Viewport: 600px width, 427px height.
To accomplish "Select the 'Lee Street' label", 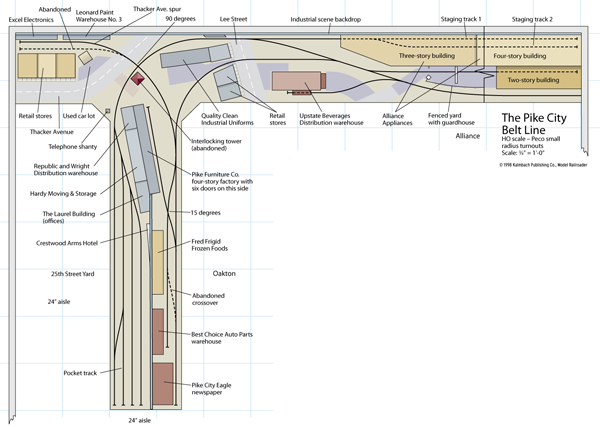I will pyautogui.click(x=233, y=19).
